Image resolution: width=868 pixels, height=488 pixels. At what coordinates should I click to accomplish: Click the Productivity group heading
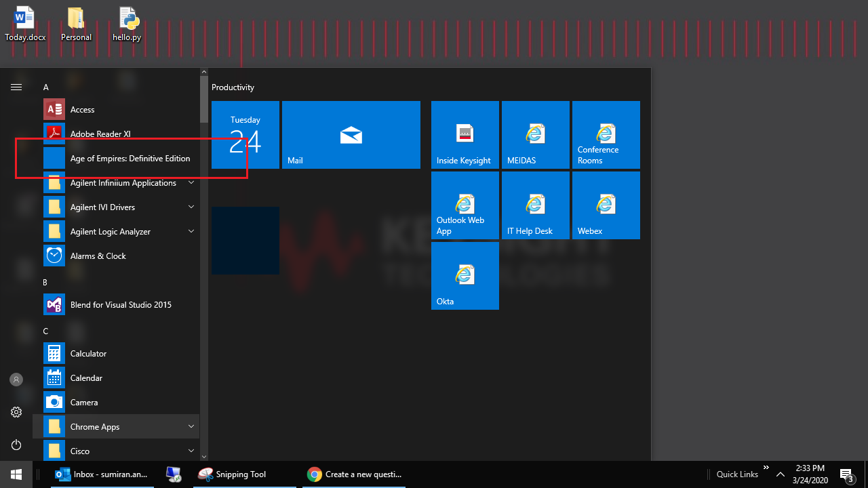233,87
